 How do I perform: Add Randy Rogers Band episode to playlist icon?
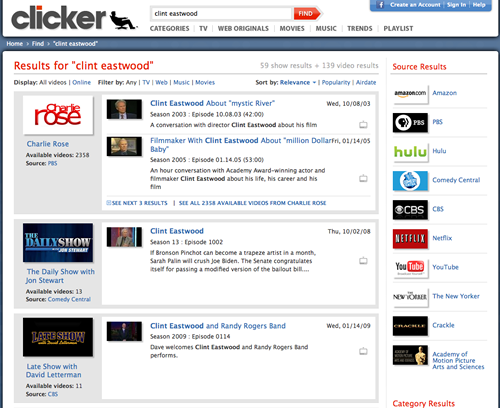tap(363, 351)
